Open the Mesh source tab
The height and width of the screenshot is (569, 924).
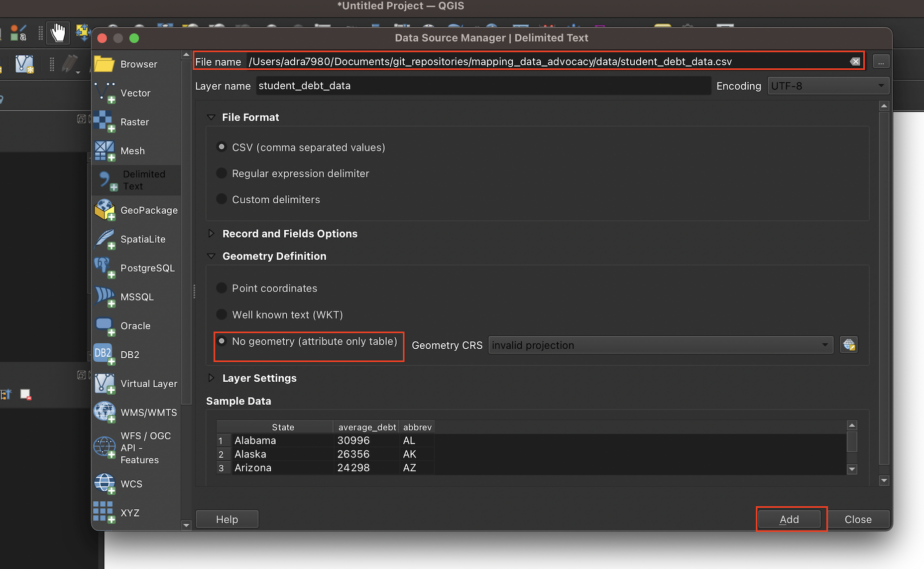[136, 151]
